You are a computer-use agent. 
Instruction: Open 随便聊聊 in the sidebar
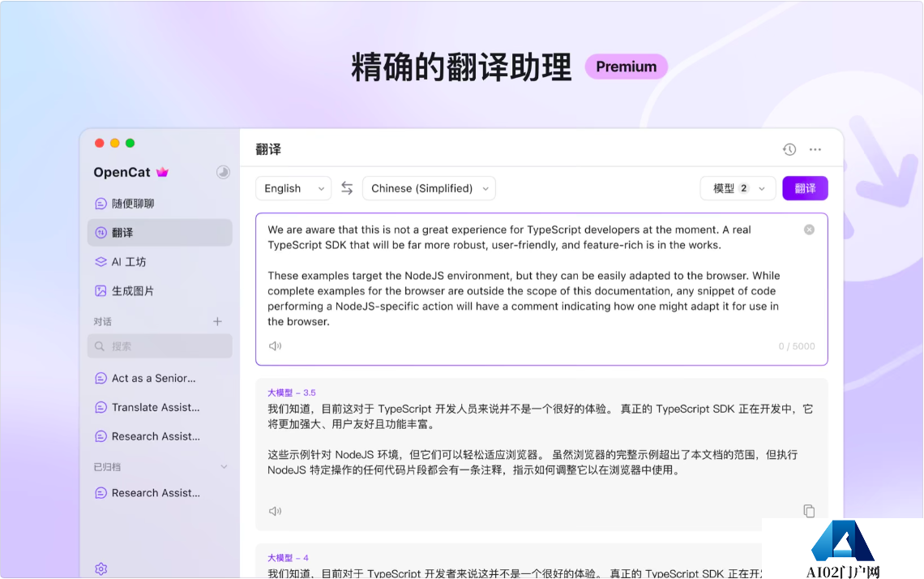pyautogui.click(x=160, y=204)
